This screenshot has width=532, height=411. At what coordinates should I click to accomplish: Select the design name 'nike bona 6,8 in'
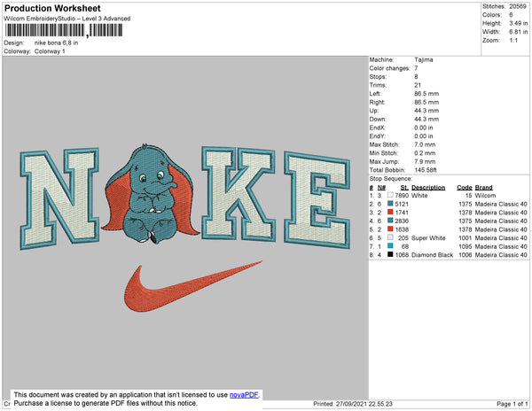57,43
